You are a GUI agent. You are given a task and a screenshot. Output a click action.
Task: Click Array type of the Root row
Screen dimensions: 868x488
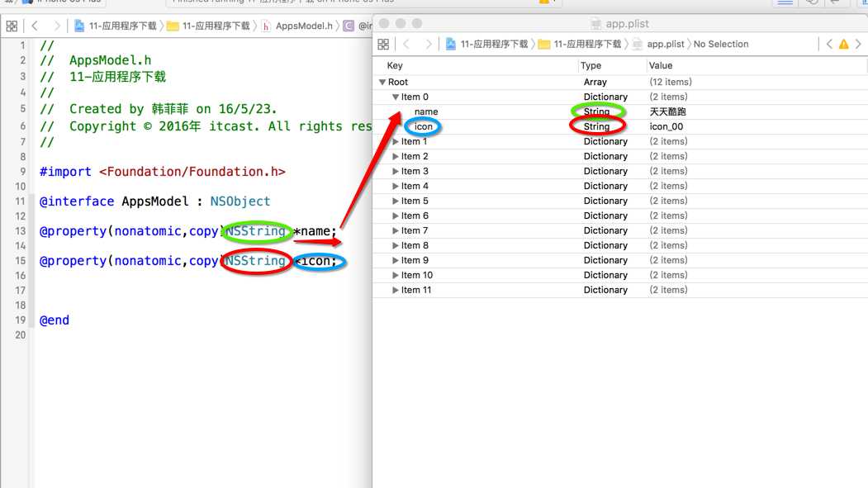[x=595, y=82]
